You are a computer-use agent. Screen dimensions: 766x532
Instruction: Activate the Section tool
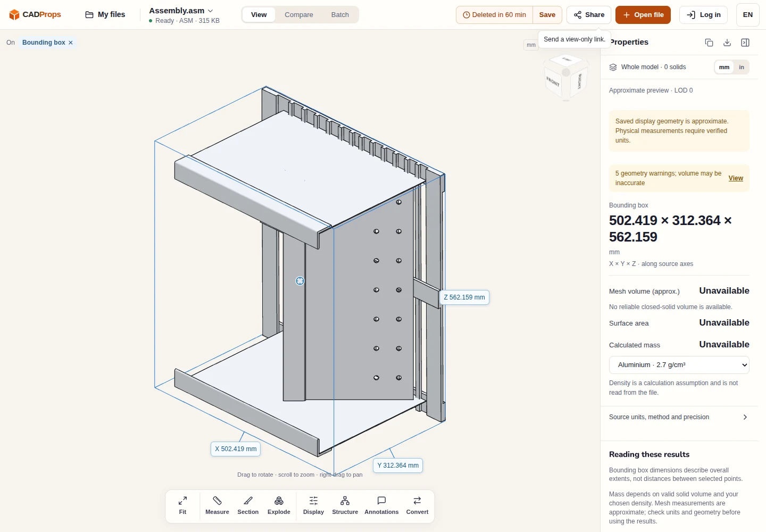[x=248, y=505]
